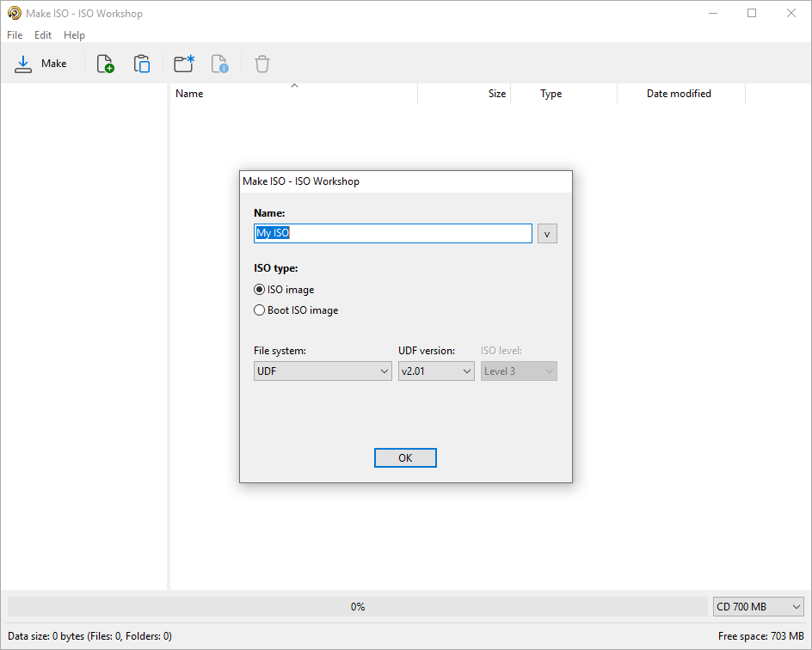
Task: Confirm the dialog with OK
Action: coord(405,457)
